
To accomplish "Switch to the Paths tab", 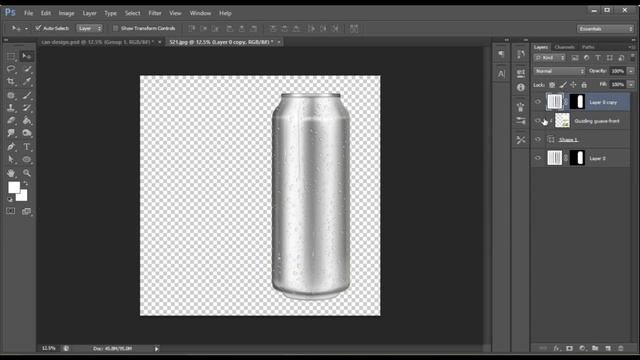I will (588, 47).
